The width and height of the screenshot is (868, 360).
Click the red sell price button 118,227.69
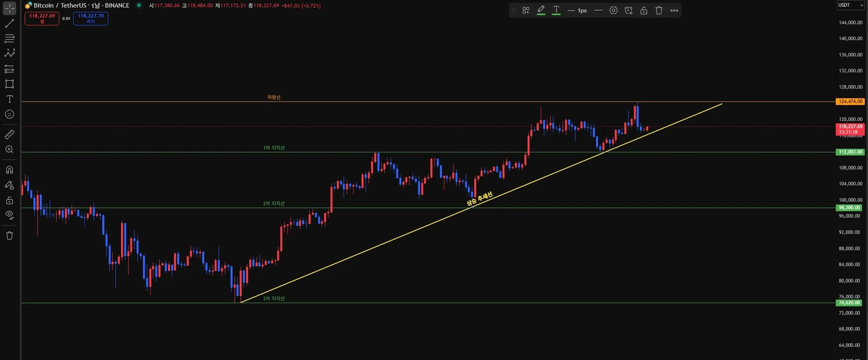click(42, 19)
